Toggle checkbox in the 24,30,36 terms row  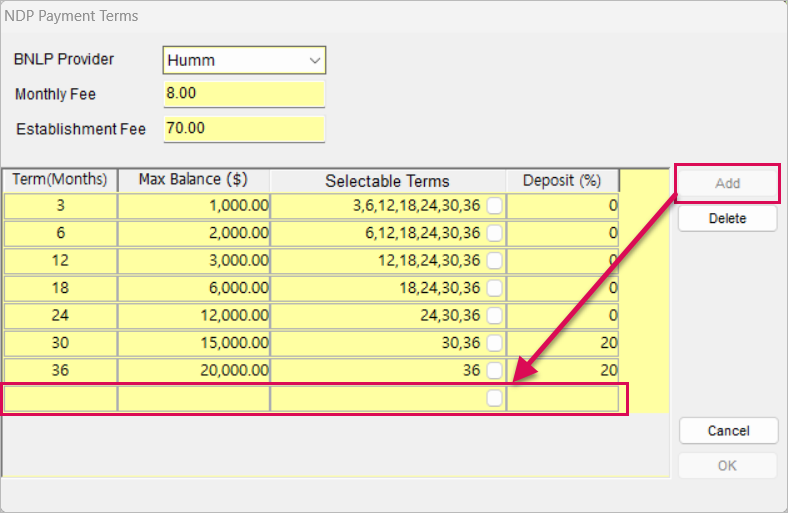pyautogui.click(x=495, y=316)
